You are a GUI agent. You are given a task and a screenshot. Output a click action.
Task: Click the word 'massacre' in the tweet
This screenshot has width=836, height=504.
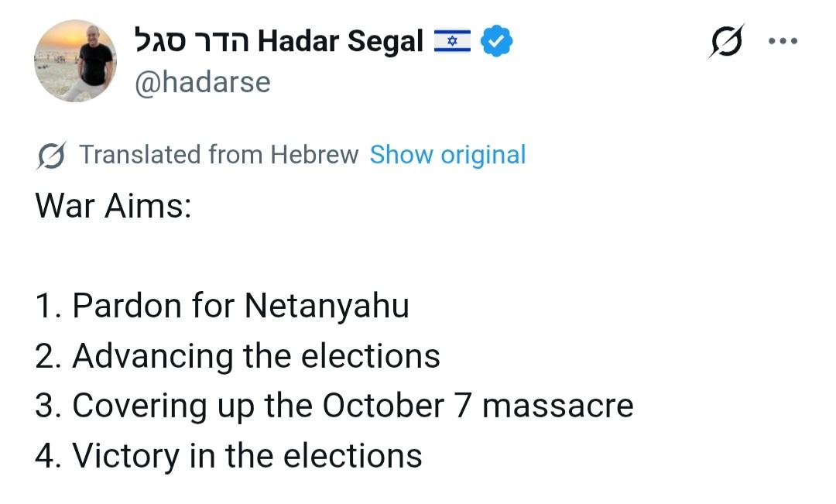tap(557, 406)
